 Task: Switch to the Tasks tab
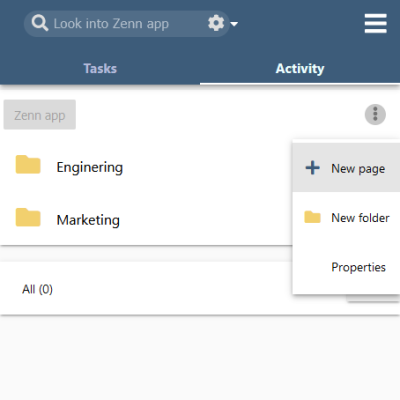coord(100,68)
